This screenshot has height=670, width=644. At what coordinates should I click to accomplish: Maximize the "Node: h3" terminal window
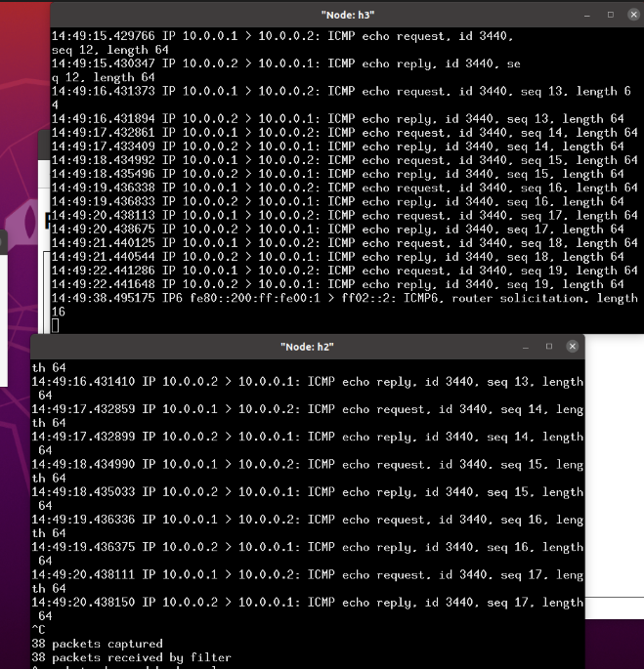(611, 15)
